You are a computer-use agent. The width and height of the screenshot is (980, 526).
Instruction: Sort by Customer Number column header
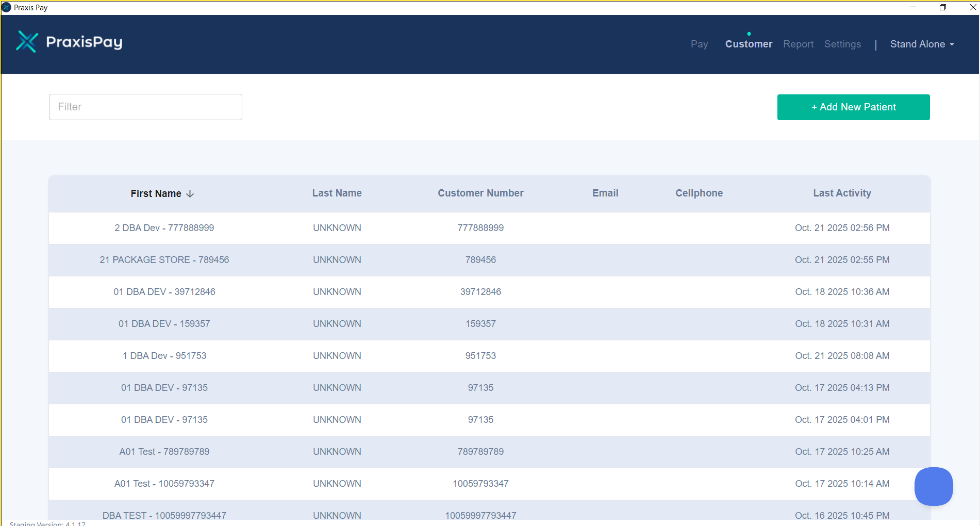pyautogui.click(x=480, y=193)
